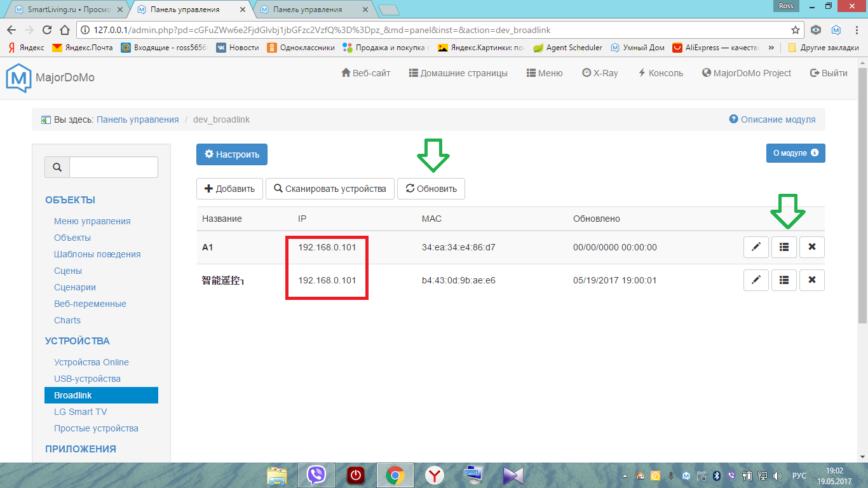Open the command list for the 智能遥控 device

(x=784, y=280)
